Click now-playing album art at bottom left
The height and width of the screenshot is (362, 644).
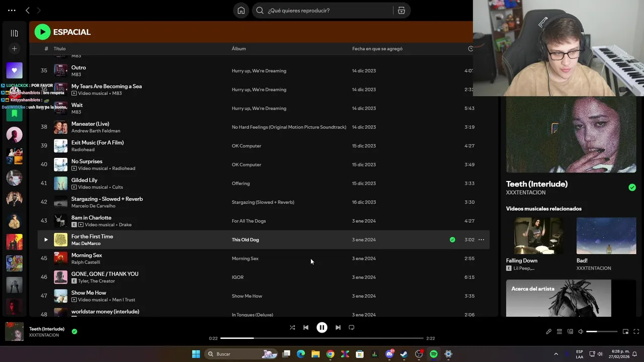(14, 332)
